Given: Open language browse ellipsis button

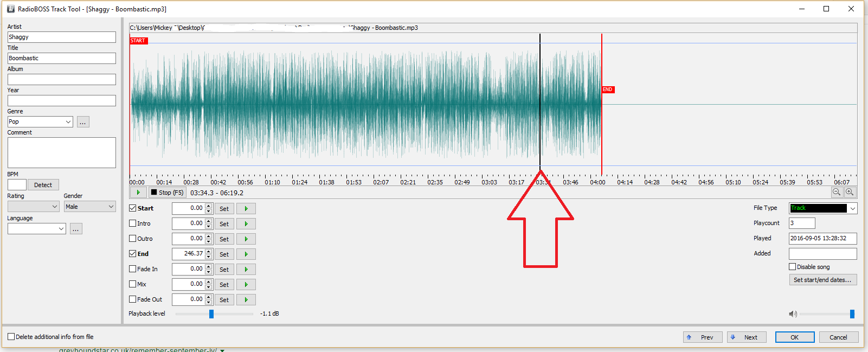Looking at the screenshot, I should tap(76, 229).
